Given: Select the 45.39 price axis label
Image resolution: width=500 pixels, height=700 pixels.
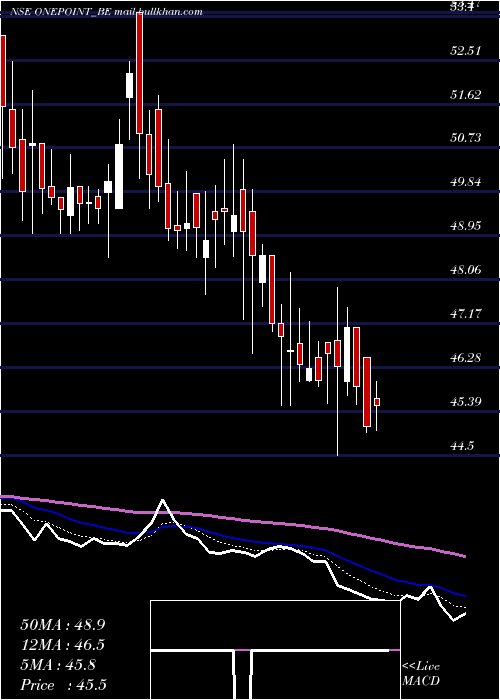Looking at the screenshot, I should coord(465,401).
